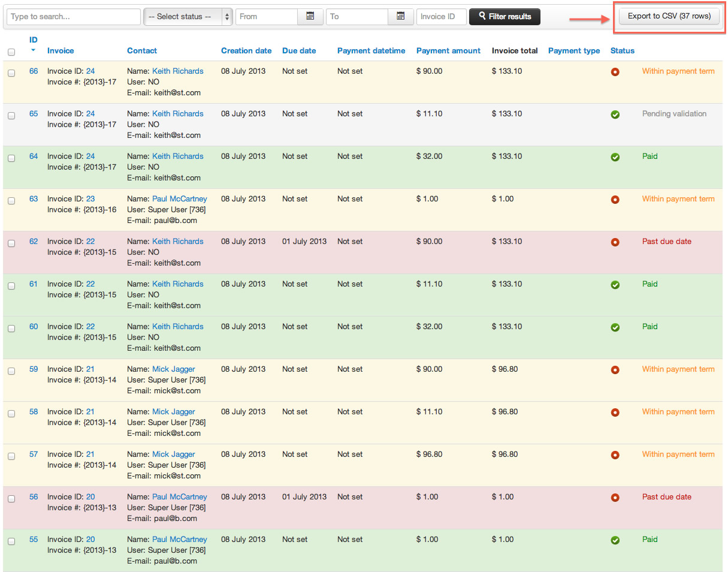Open the From date calendar picker
Viewport: 728px width, 572px height.
click(x=310, y=17)
